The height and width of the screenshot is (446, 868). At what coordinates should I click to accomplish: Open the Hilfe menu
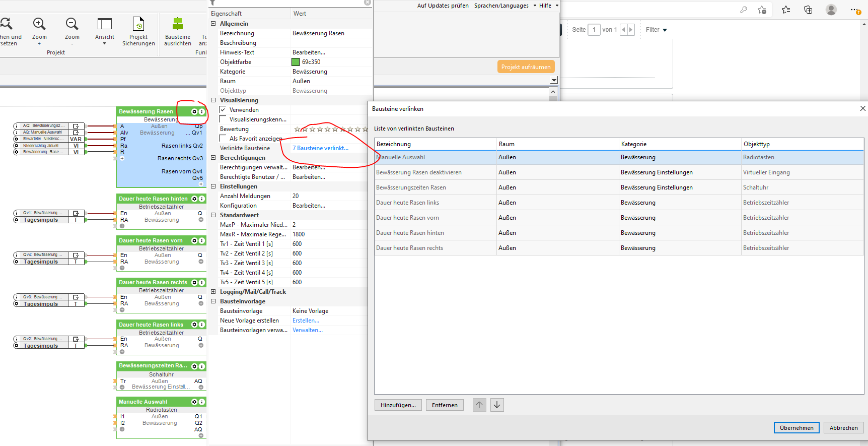tap(549, 6)
